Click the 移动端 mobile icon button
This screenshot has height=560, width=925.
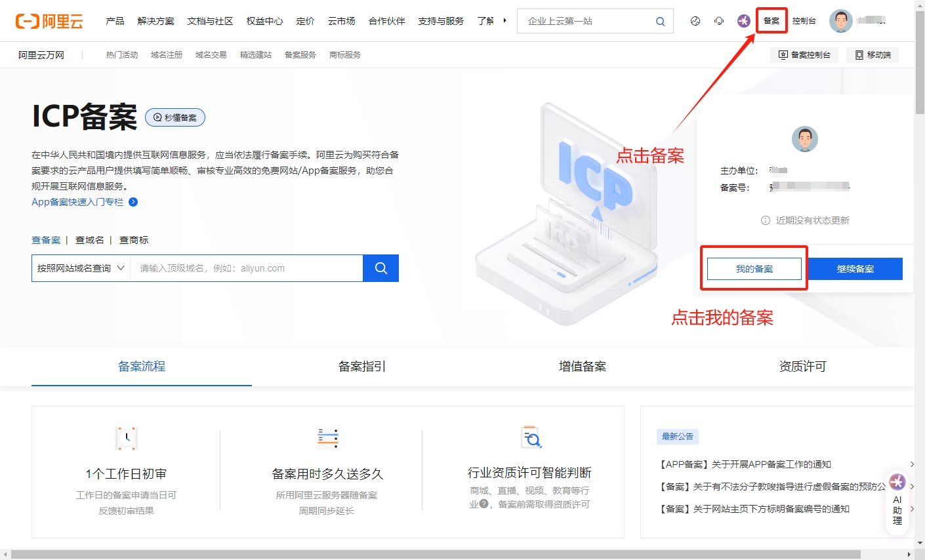pyautogui.click(x=872, y=54)
